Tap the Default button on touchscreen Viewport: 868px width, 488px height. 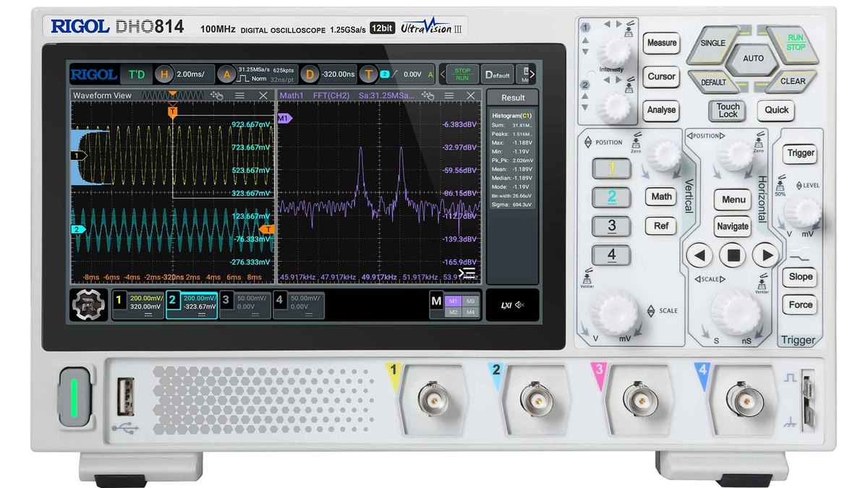498,74
